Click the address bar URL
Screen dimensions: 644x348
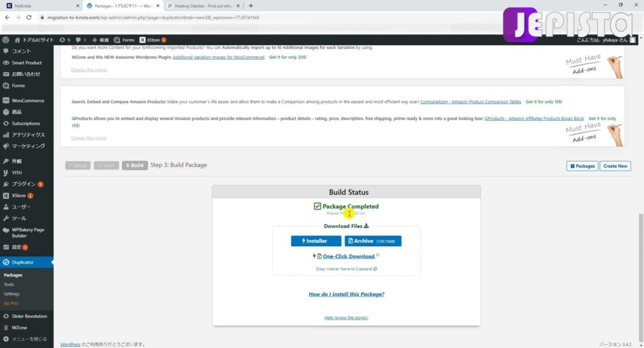click(153, 18)
